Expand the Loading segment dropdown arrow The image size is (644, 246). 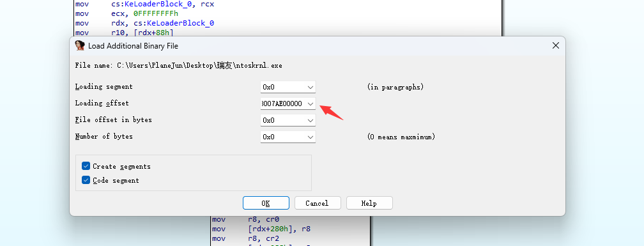tap(310, 87)
